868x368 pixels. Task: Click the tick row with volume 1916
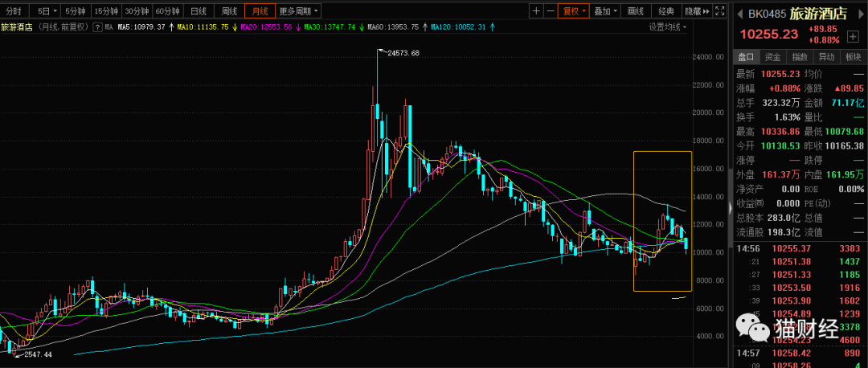pos(800,287)
